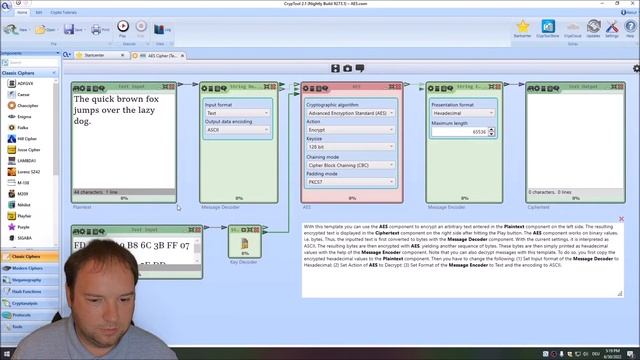
Task: Open the Modern Ciphers category
Action: pos(30,268)
